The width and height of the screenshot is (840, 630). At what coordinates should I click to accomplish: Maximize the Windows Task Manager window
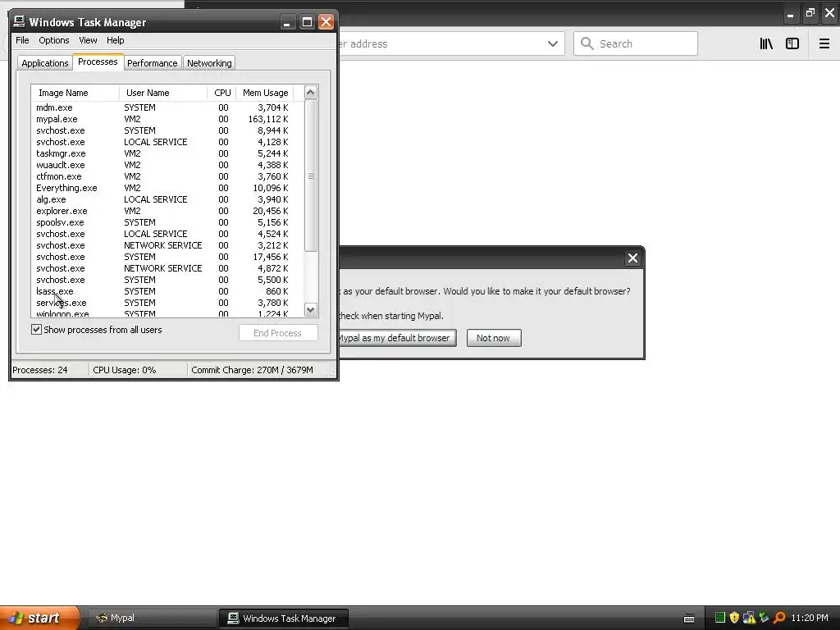307,22
